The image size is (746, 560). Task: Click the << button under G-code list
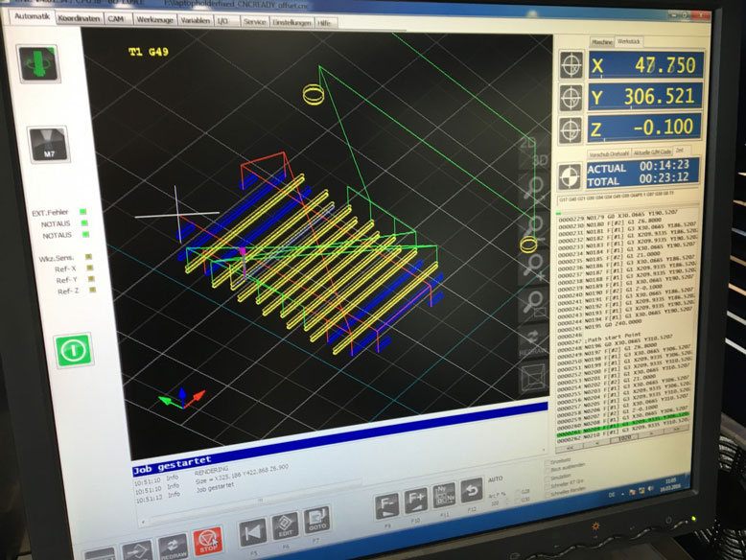(569, 448)
